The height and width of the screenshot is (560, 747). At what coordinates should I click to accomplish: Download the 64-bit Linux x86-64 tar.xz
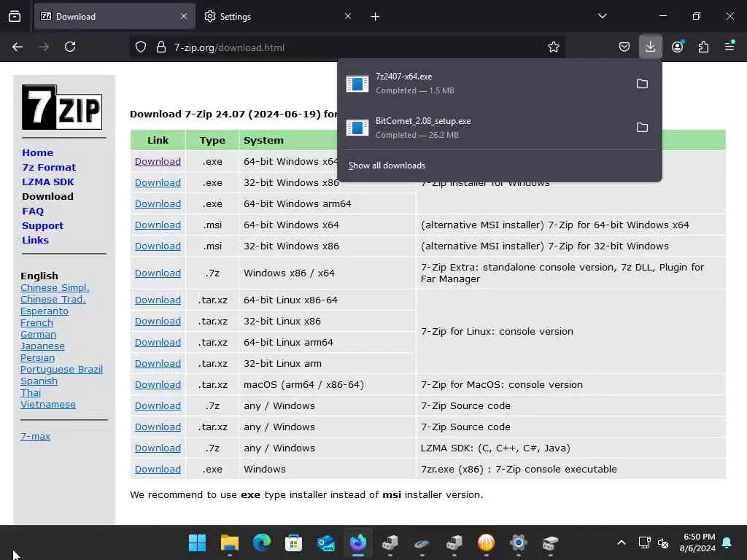click(158, 300)
